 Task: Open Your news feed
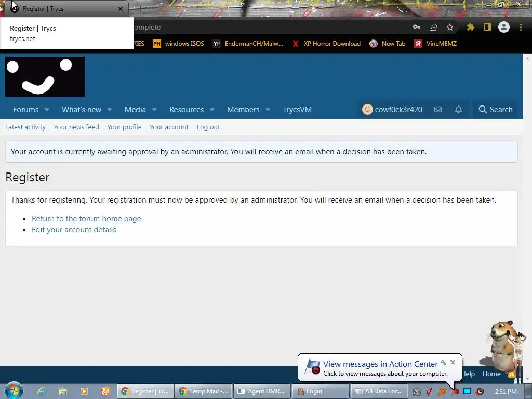(x=76, y=127)
